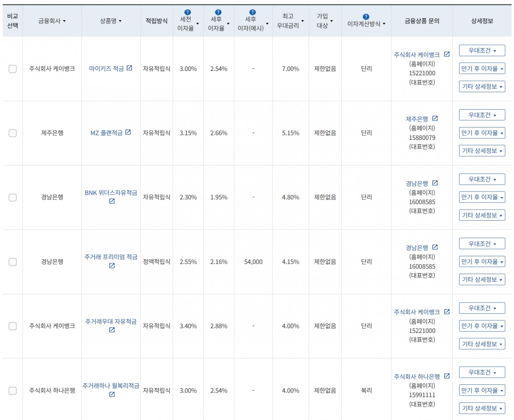Expand 만기 후 이자율 in 제주은행 row
The image size is (514, 420).
[482, 133]
